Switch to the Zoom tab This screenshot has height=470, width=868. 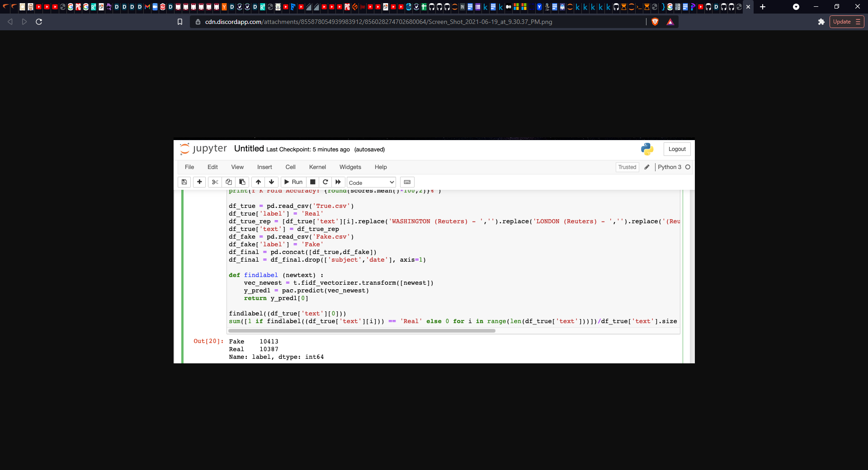click(155, 7)
